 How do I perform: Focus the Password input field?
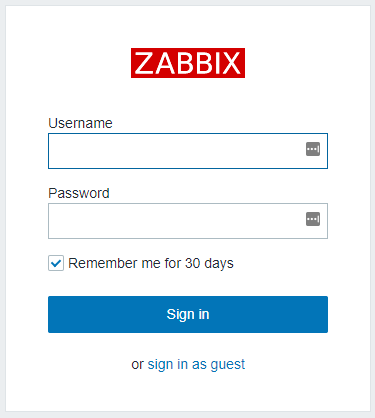[188, 221]
